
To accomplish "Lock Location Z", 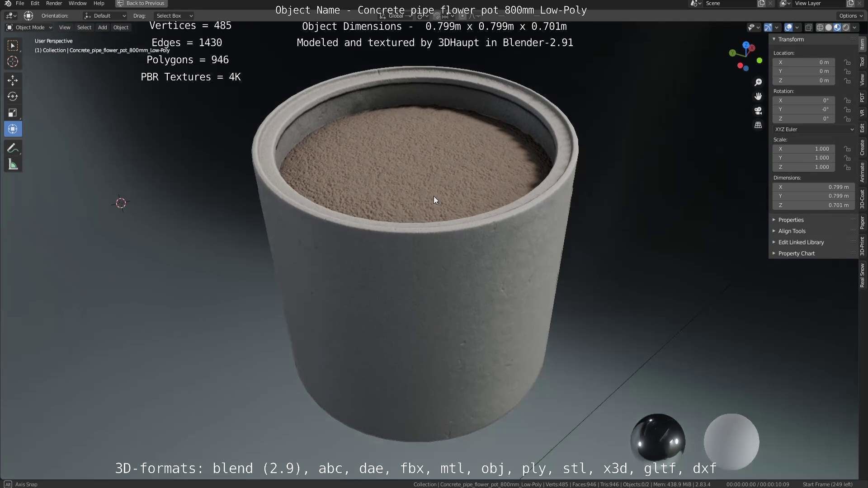I will coord(847,80).
